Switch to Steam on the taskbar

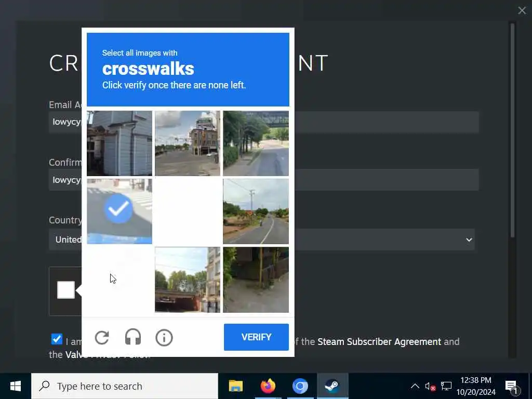tap(332, 386)
